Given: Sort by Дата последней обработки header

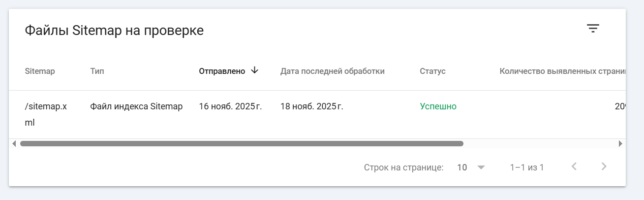Looking at the screenshot, I should tap(332, 71).
